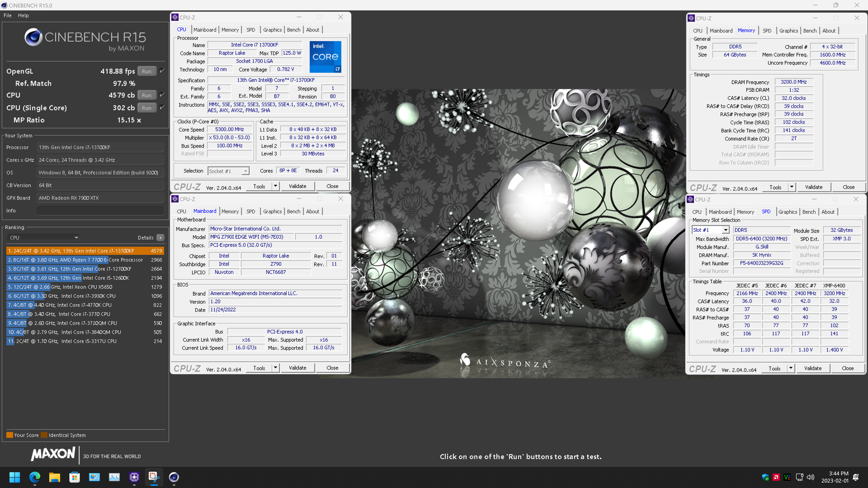Screen dimensions: 868x488
Task: Open AMD Software tray icon
Action: [x=776, y=477]
